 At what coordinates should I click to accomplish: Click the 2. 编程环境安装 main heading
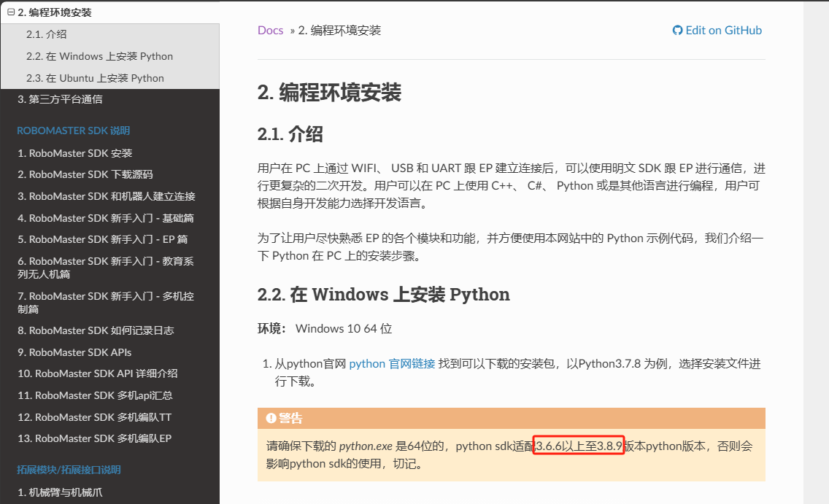click(x=329, y=93)
